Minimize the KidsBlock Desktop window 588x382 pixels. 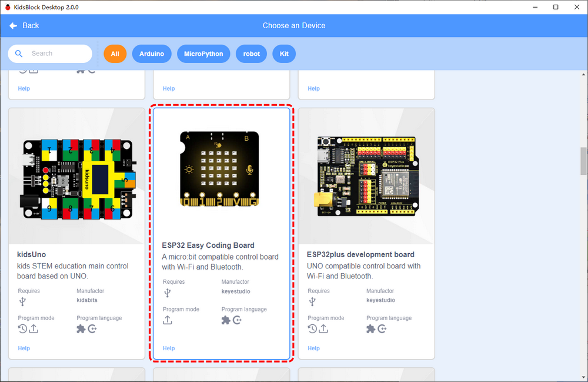tap(535, 7)
